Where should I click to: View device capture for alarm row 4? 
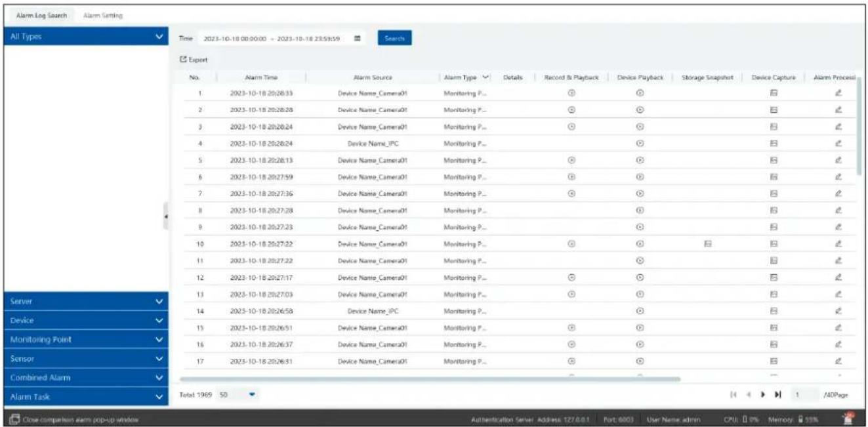click(x=774, y=143)
